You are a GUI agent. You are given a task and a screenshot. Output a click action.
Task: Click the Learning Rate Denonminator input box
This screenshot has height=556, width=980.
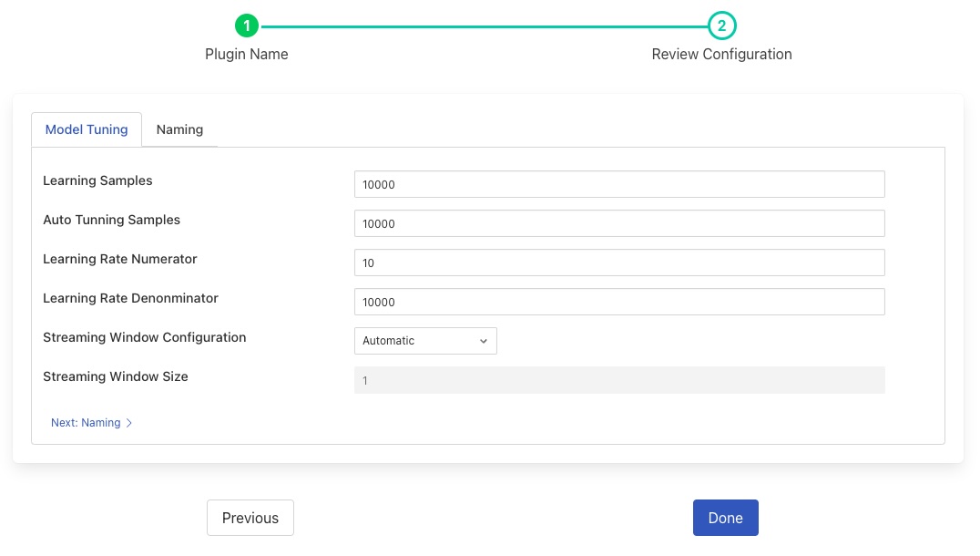[x=619, y=302]
